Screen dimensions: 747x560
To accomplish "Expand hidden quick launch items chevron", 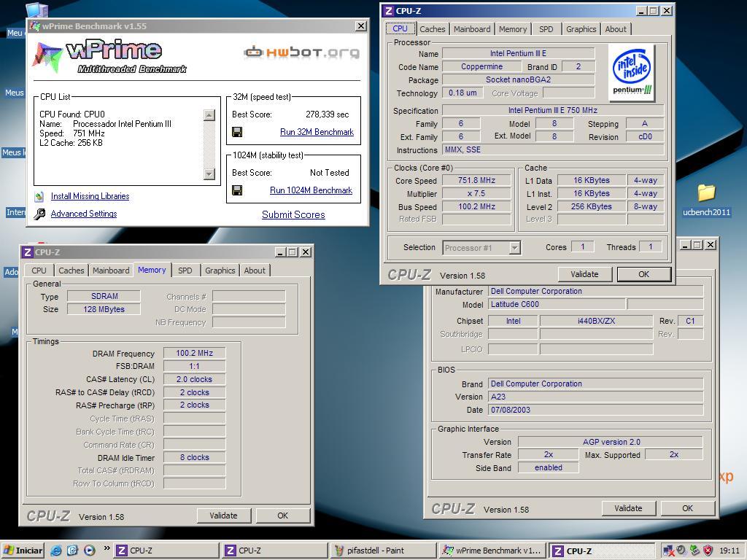I will [107, 548].
